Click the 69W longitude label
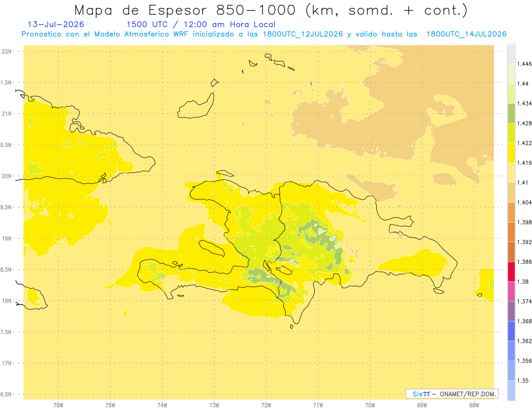The width and height of the screenshot is (532, 411). click(x=422, y=405)
